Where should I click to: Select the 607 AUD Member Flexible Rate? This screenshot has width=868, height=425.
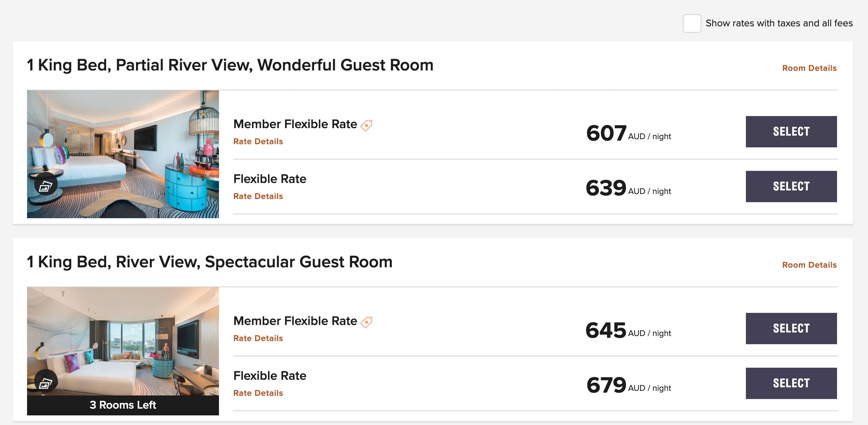coord(791,132)
